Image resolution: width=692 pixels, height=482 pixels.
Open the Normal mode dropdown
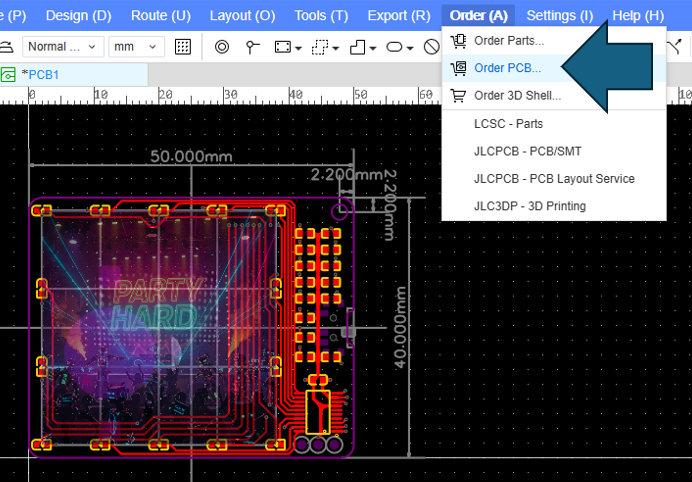pos(63,47)
